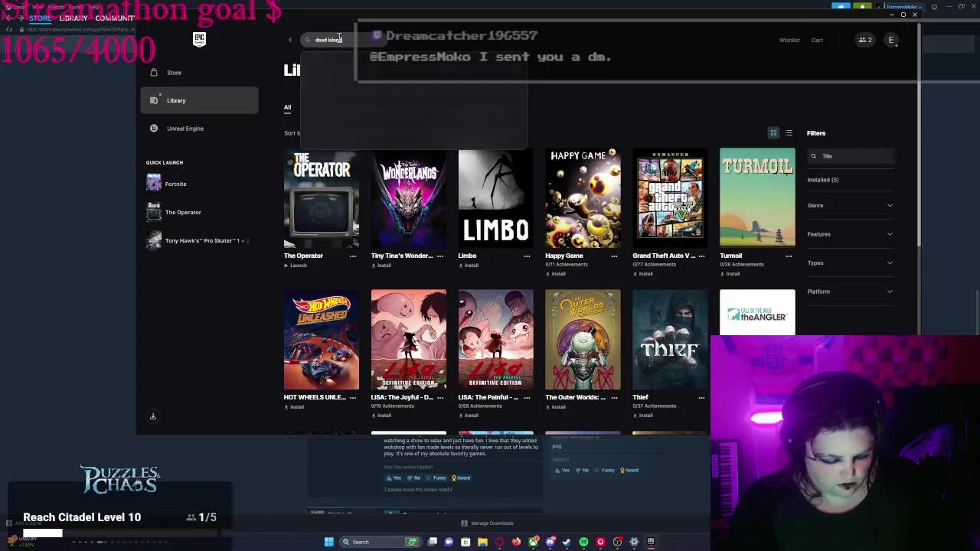Open the friends list button
Image resolution: width=980 pixels, height=551 pixels.
pyautogui.click(x=865, y=40)
